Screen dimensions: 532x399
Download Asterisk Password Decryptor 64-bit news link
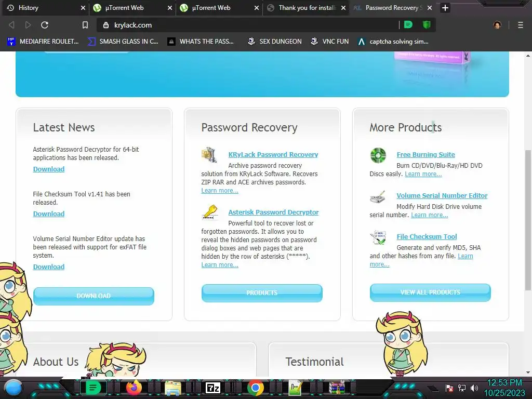pos(49,169)
